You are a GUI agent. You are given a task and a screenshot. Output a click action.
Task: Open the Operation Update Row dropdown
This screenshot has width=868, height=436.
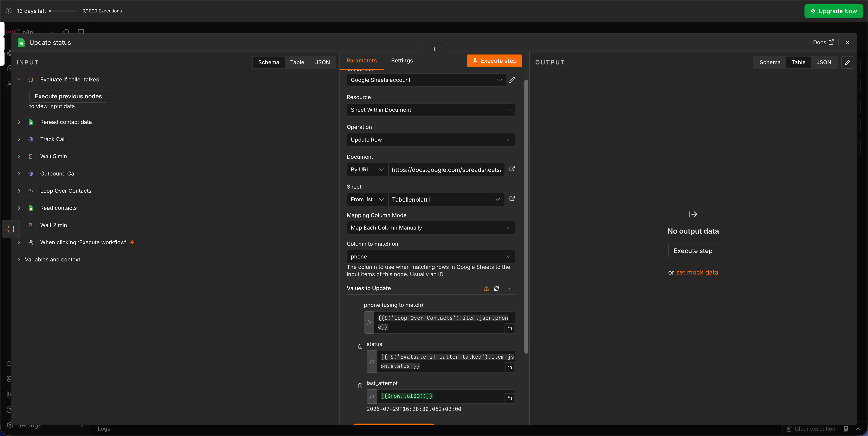click(431, 140)
